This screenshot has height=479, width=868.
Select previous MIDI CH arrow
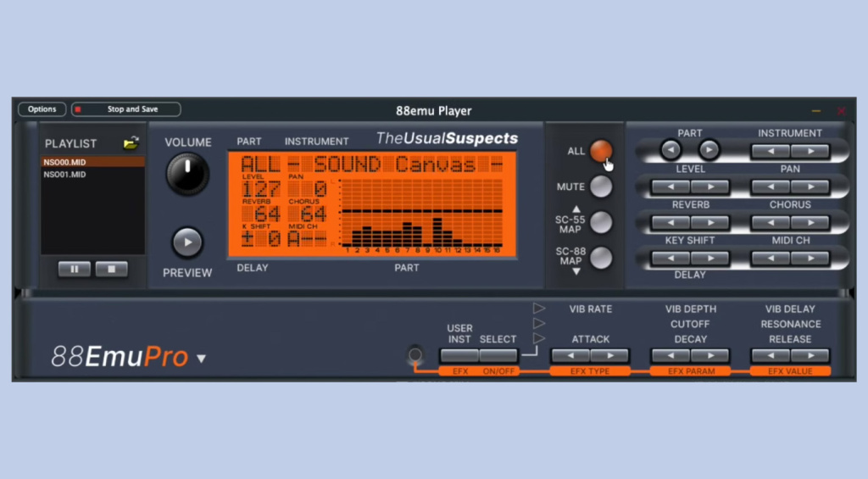(x=771, y=258)
